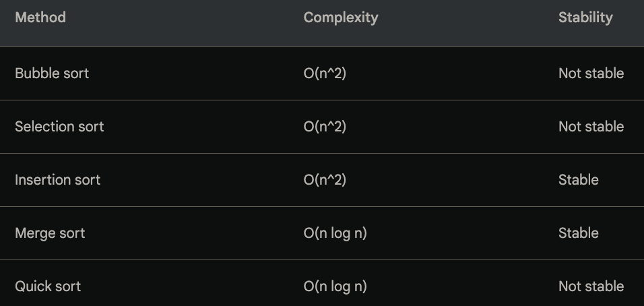The height and width of the screenshot is (306, 644).
Task: Click the Complexity column header
Action: tap(340, 18)
